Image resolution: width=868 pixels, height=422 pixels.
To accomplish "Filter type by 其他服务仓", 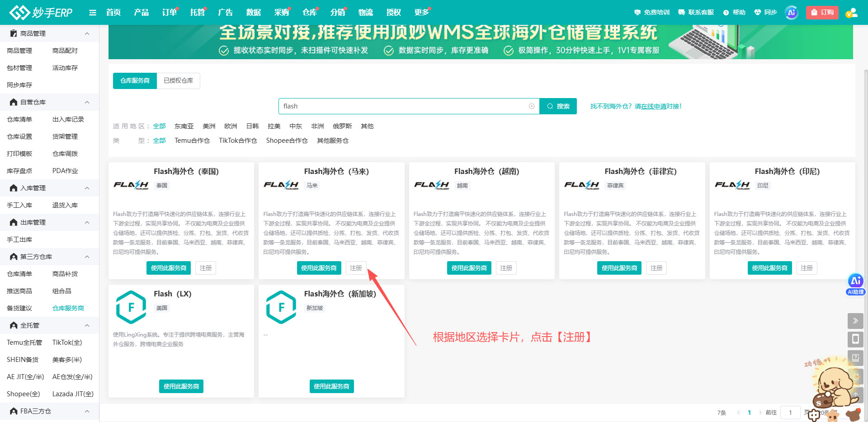I will 333,141.
